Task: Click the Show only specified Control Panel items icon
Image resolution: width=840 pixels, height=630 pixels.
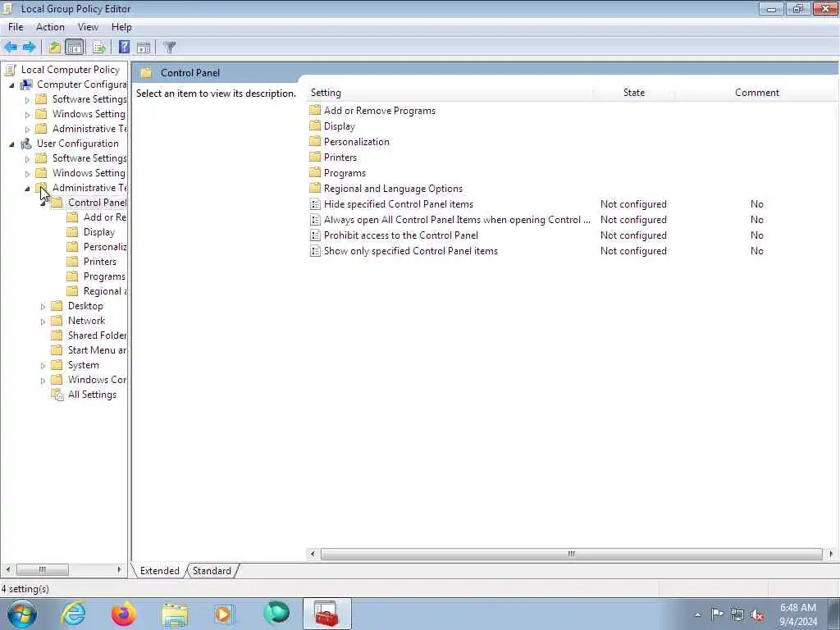Action: click(315, 251)
